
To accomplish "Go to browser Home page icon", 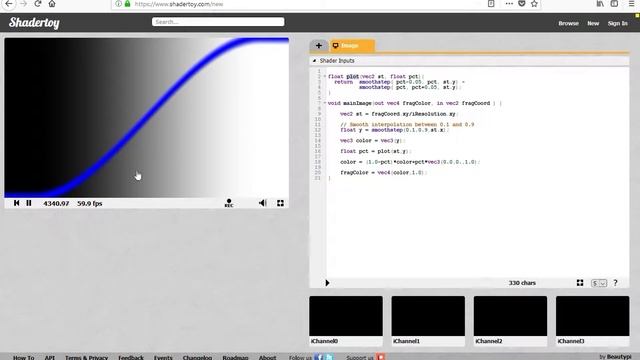I will [x=52, y=4].
